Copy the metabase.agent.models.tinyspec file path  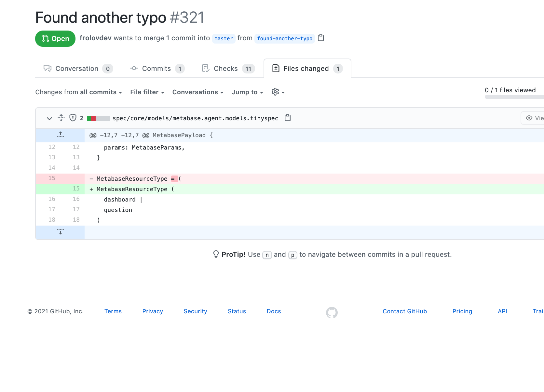288,118
